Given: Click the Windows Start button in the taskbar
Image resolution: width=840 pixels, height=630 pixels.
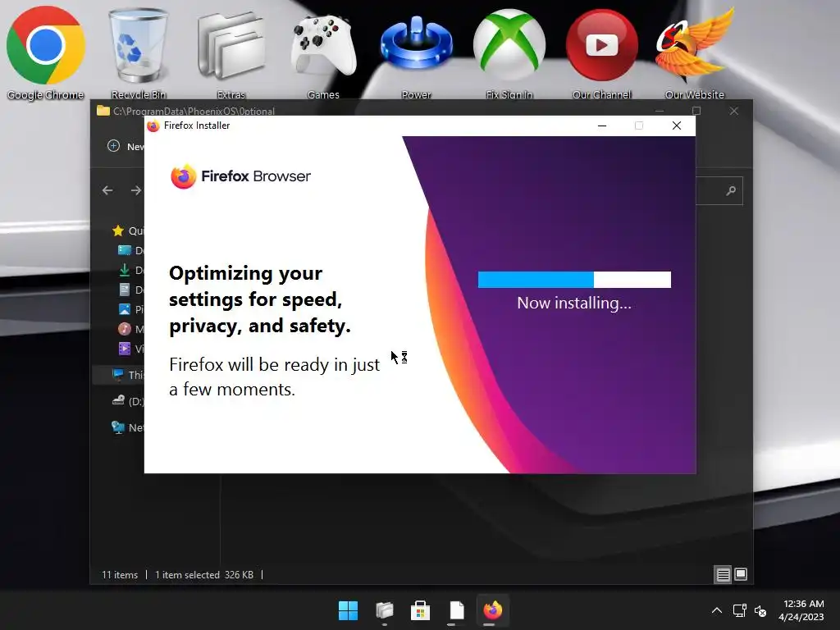Looking at the screenshot, I should pyautogui.click(x=348, y=610).
